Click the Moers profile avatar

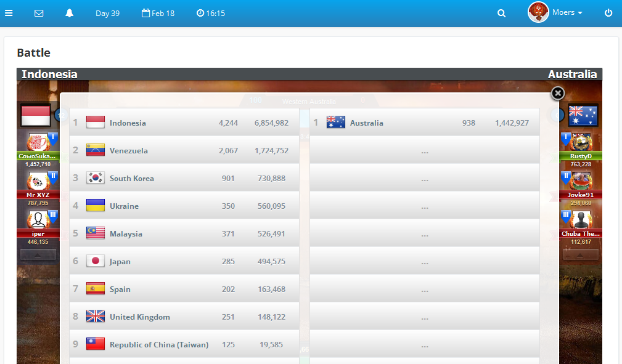[x=538, y=12]
